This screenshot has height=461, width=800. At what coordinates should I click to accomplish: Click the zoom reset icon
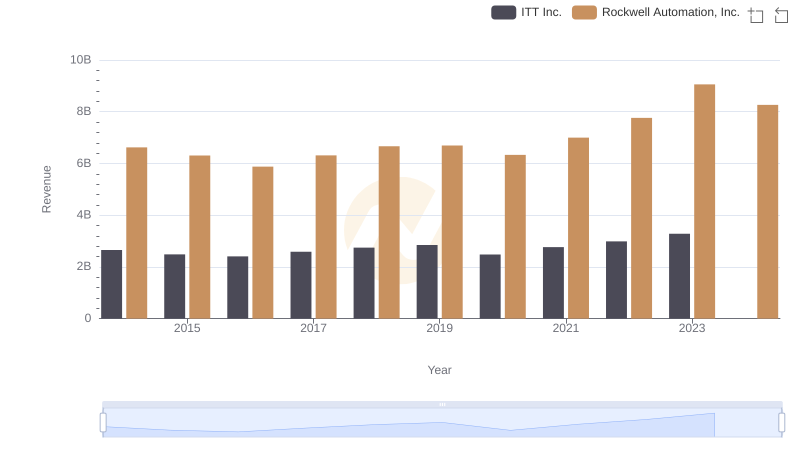(x=782, y=15)
